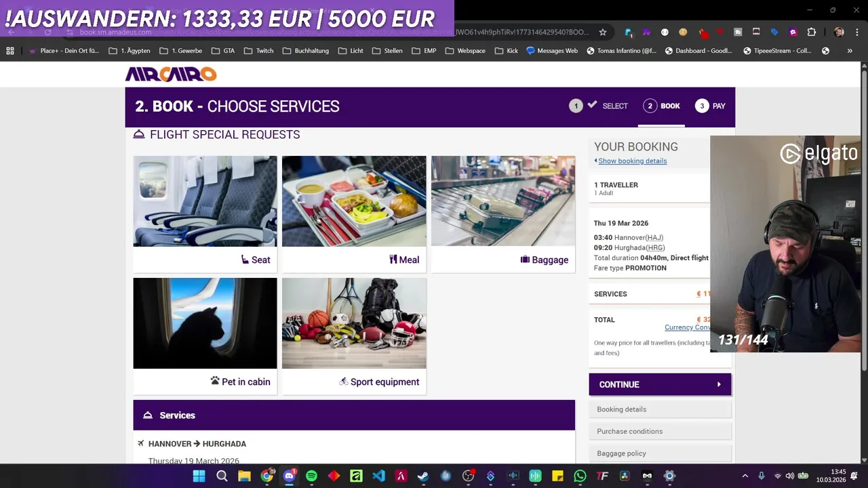Open taskbar Search
868x488 pixels.
click(222, 476)
